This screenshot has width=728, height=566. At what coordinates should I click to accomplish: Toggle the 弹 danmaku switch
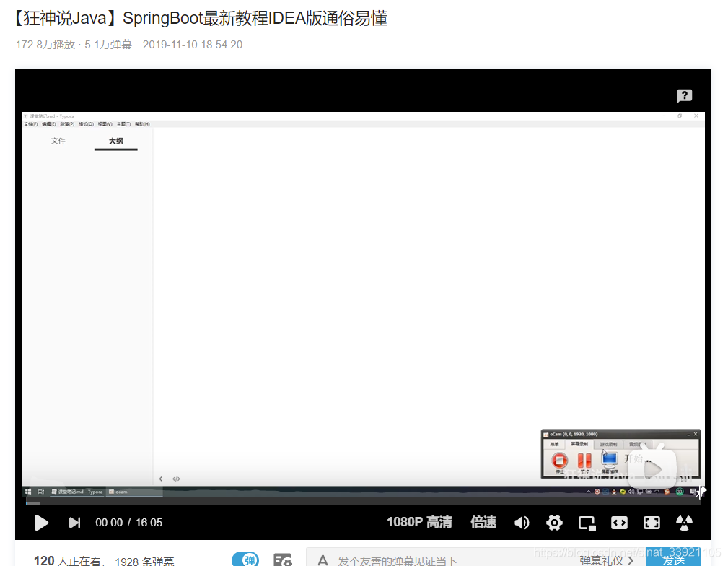pyautogui.click(x=245, y=560)
